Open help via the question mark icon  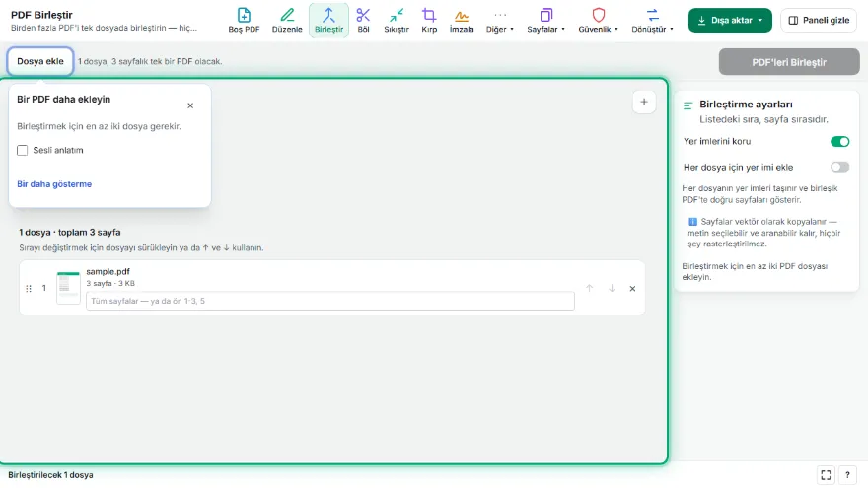[847, 475]
